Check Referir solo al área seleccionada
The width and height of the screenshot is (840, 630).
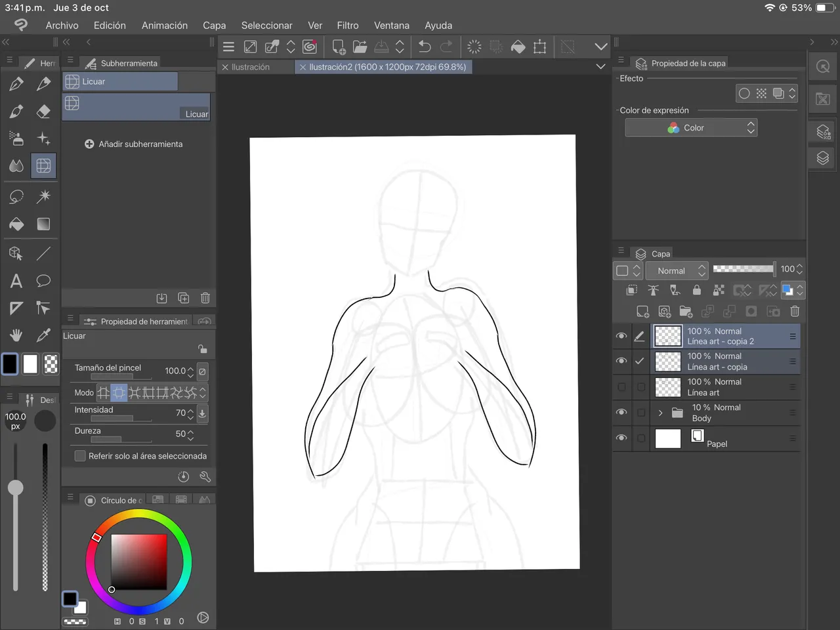click(80, 456)
